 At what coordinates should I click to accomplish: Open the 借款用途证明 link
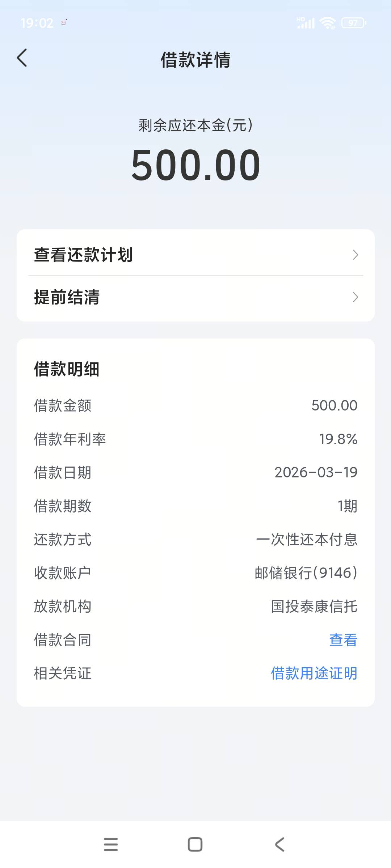click(314, 673)
